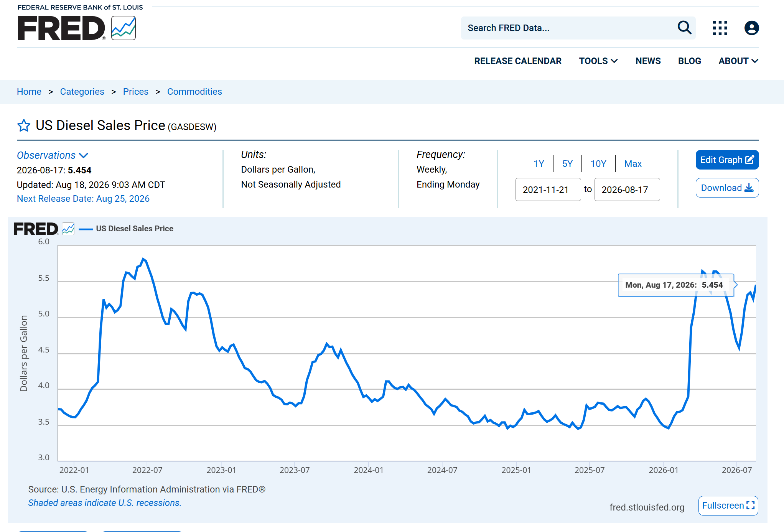
Task: Click the 'Dollars per Gallon' y-axis title
Action: [x=24, y=353]
